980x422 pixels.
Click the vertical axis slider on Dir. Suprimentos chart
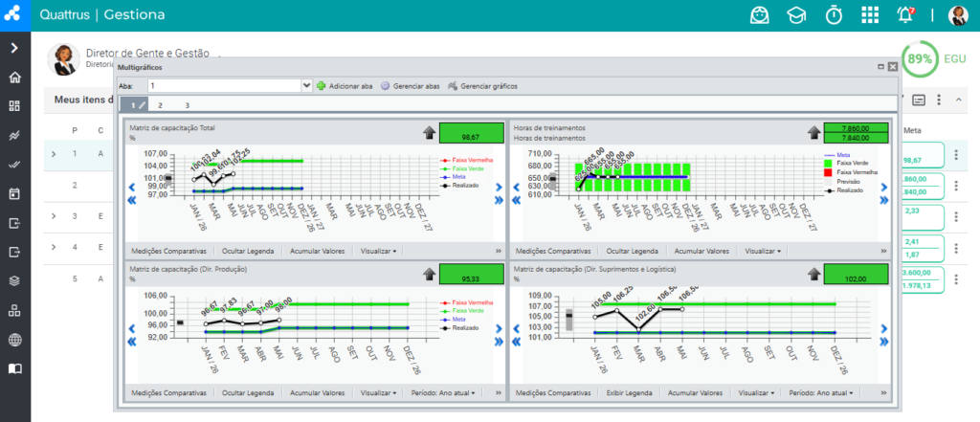(569, 319)
